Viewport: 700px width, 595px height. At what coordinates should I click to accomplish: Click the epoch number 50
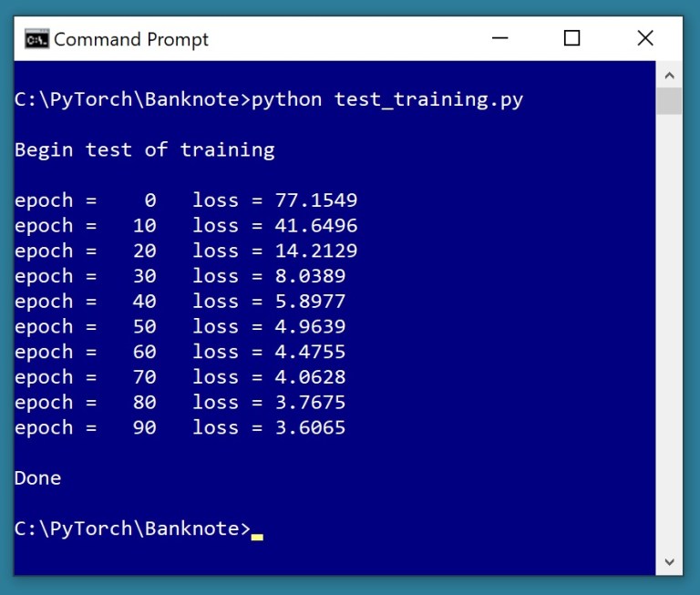(145, 327)
